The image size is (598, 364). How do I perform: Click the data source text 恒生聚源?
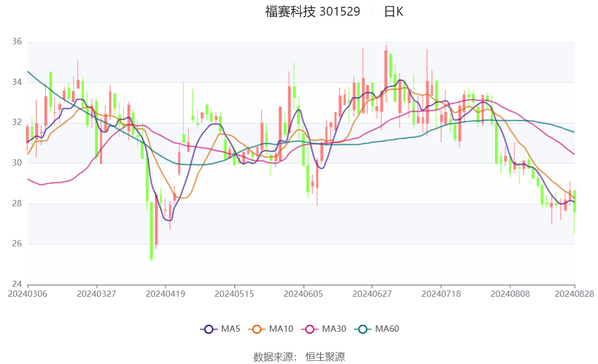(325, 357)
